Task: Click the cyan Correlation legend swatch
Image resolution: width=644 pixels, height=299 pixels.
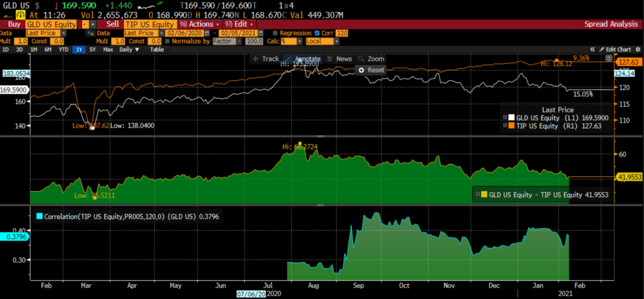Action: (x=39, y=215)
